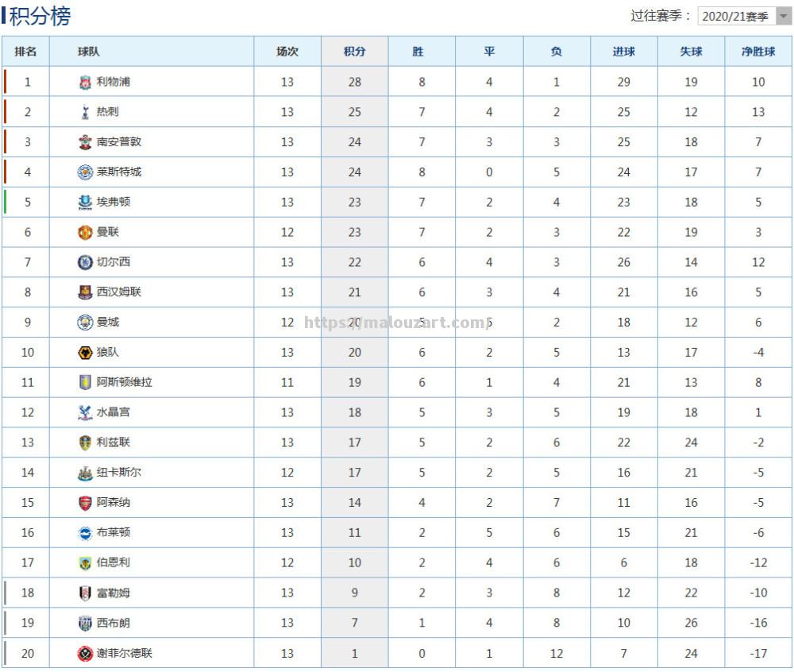Click the 排名 rank column header
The image size is (794, 672).
pos(25,52)
